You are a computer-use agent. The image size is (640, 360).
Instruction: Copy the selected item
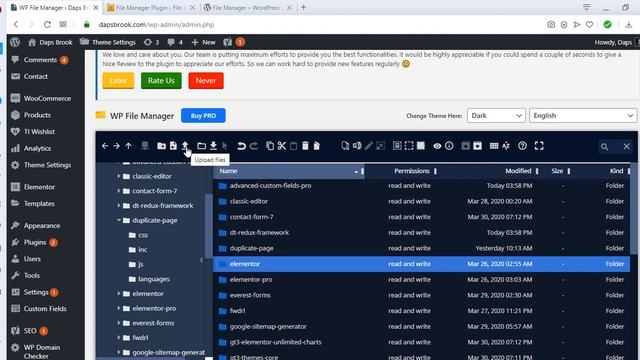click(270, 146)
